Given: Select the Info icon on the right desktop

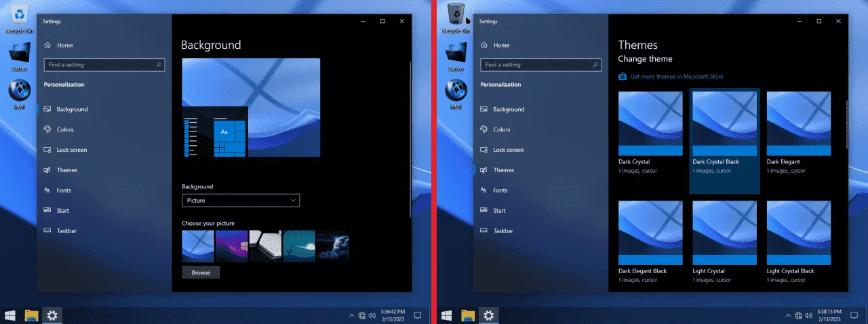Looking at the screenshot, I should [456, 94].
